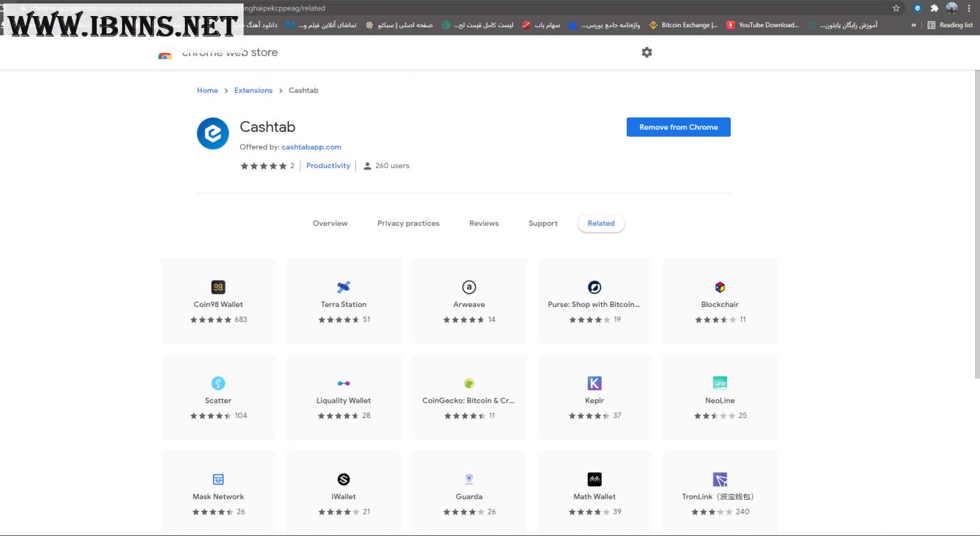Click the Math Wallet card title
This screenshot has height=536, width=980.
(595, 497)
